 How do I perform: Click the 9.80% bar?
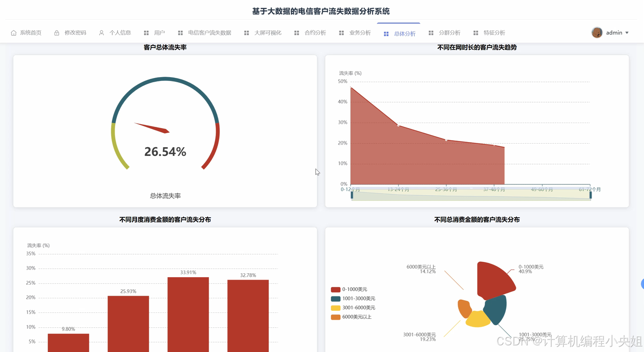point(69,343)
